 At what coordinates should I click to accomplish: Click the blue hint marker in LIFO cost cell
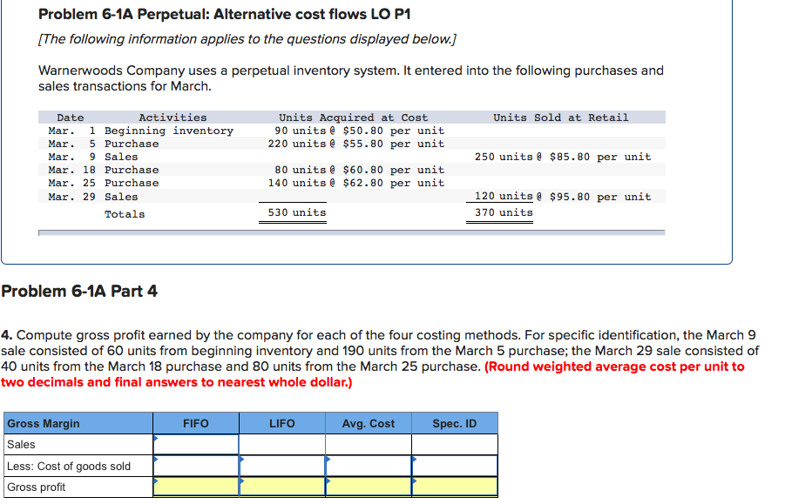click(x=243, y=460)
